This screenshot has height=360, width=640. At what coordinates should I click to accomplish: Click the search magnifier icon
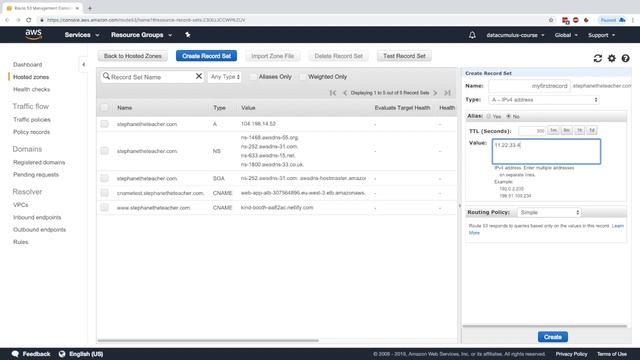click(x=106, y=76)
